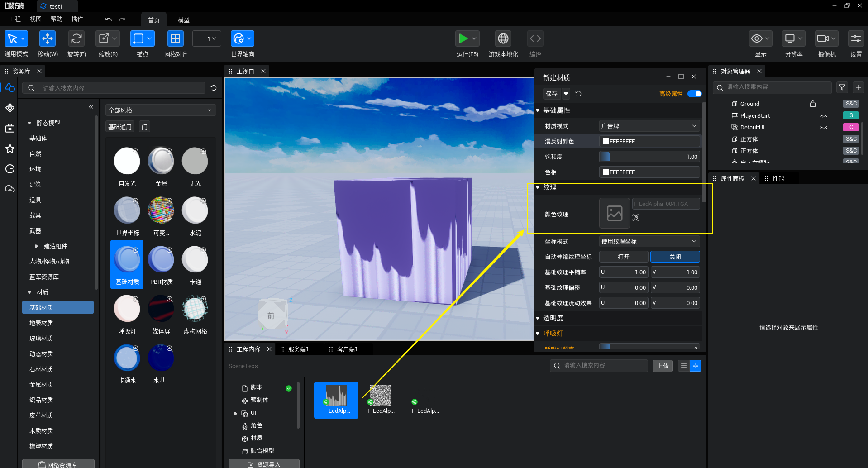Refresh the 资源库 search results

pos(214,88)
